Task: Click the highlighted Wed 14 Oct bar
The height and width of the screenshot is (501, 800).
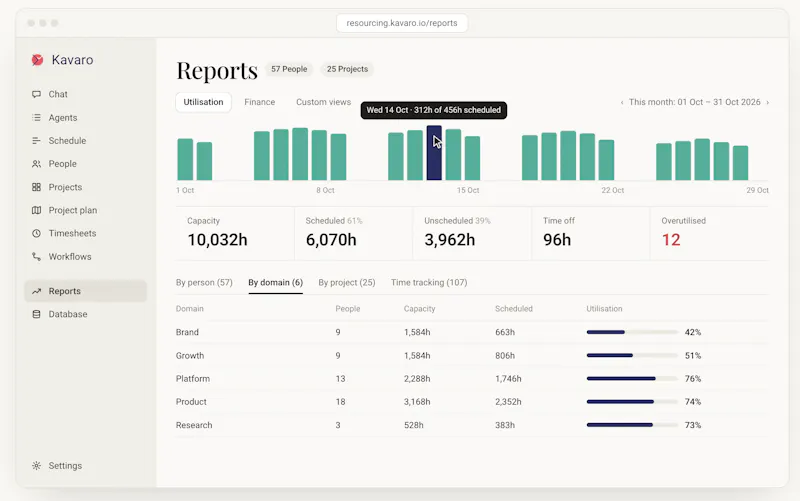Action: coord(434,153)
